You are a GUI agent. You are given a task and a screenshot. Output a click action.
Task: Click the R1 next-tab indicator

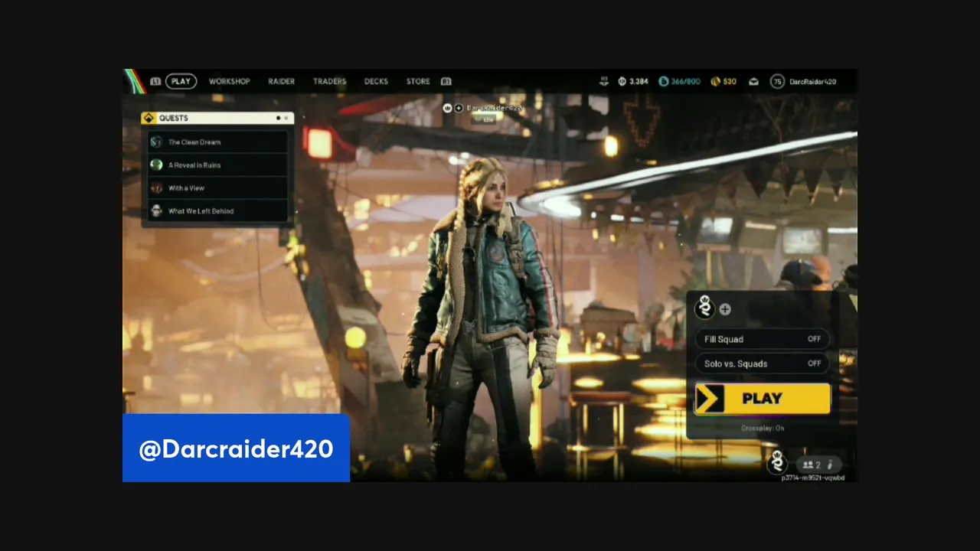coord(446,81)
